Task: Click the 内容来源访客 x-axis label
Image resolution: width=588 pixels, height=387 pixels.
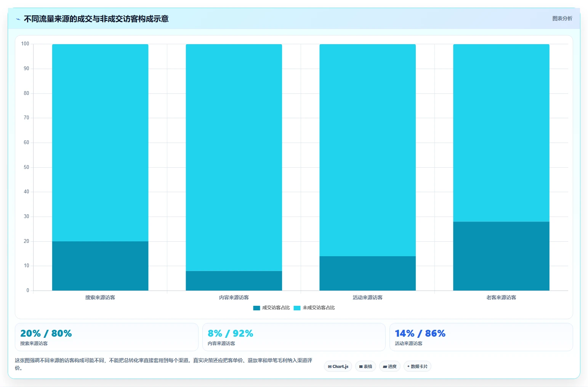Action: 234,297
